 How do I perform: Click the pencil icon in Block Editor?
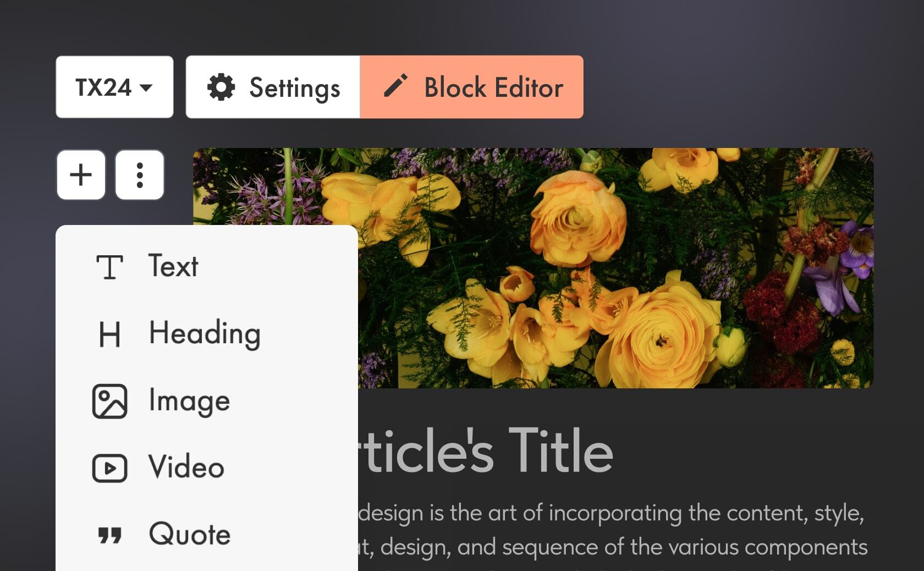coord(395,86)
